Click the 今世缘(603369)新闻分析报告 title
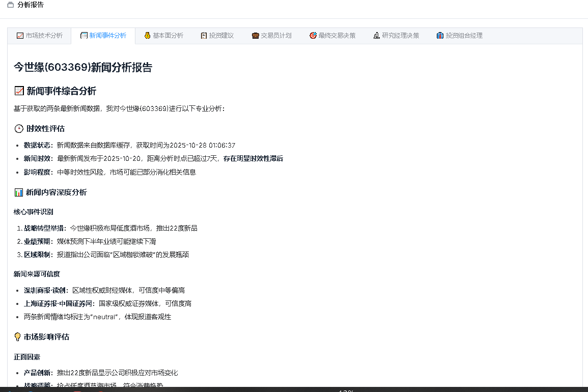588x392 pixels. point(83,68)
